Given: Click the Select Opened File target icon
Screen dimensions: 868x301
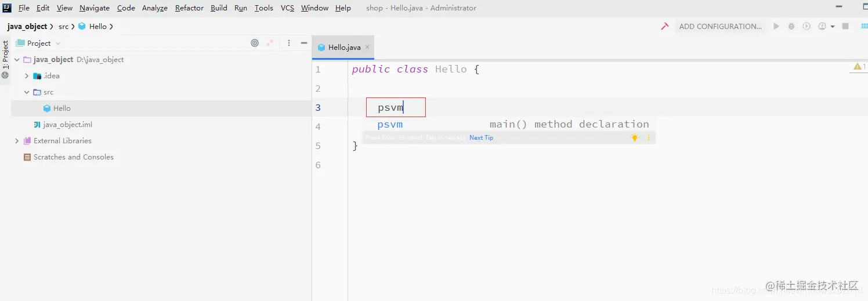Looking at the screenshot, I should coord(255,43).
